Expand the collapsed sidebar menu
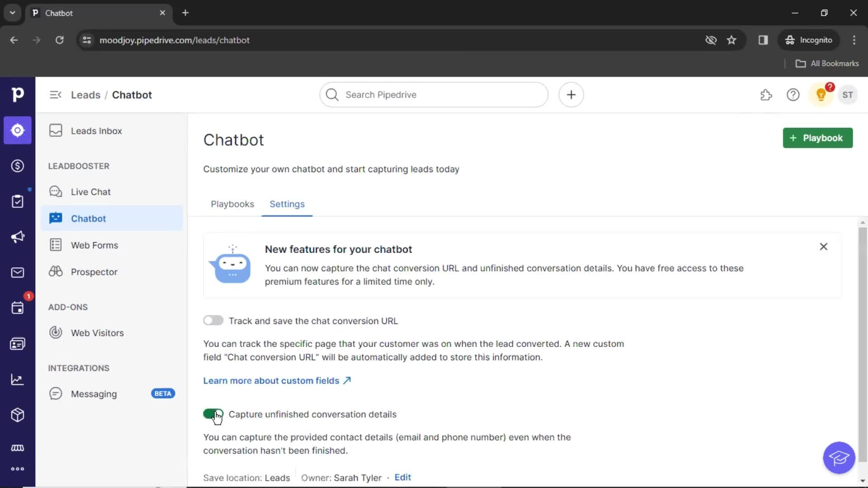Screen dimensions: 868x488 point(55,95)
